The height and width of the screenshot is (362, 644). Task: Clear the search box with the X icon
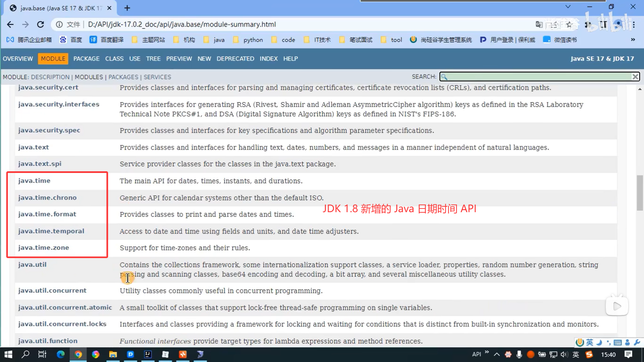pos(635,77)
